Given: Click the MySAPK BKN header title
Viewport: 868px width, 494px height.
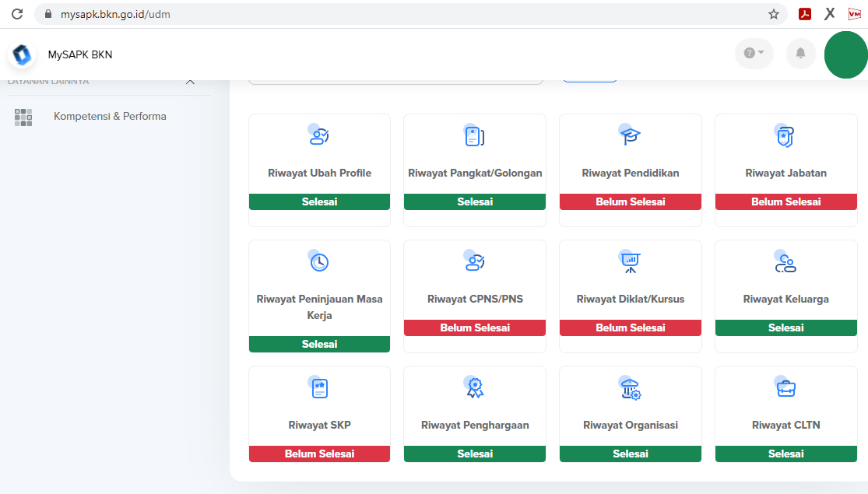Looking at the screenshot, I should (x=80, y=54).
